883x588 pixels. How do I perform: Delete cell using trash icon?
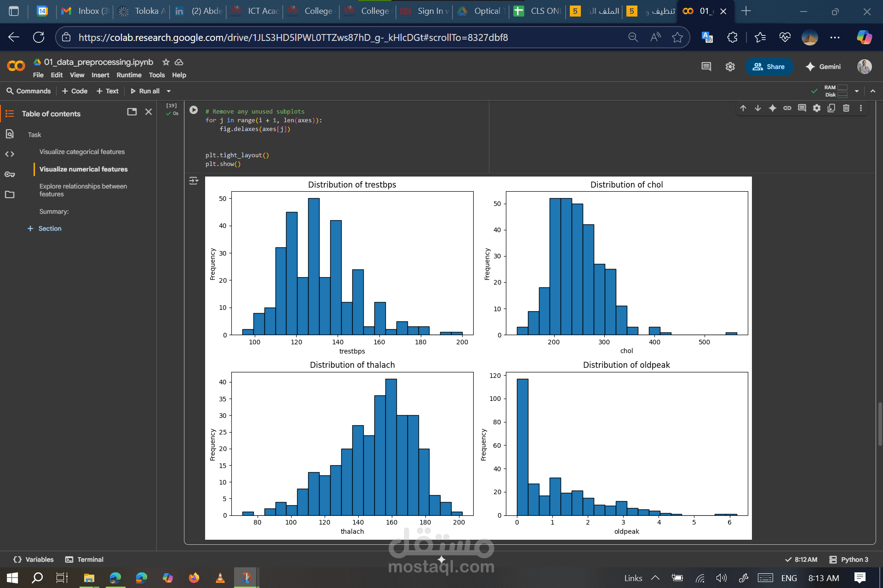(846, 108)
